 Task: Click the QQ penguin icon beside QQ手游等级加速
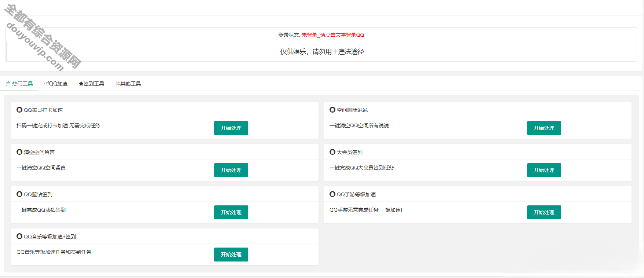point(332,194)
